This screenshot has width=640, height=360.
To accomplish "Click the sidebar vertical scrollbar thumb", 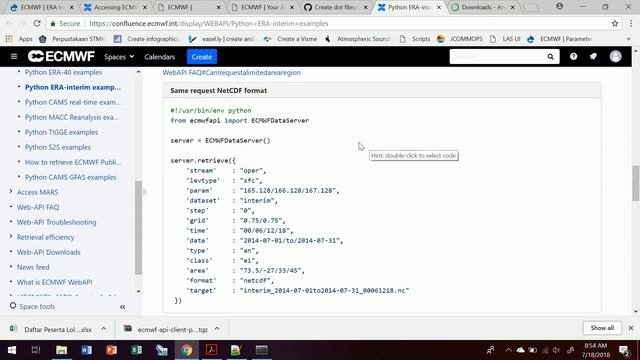I will click(138, 227).
